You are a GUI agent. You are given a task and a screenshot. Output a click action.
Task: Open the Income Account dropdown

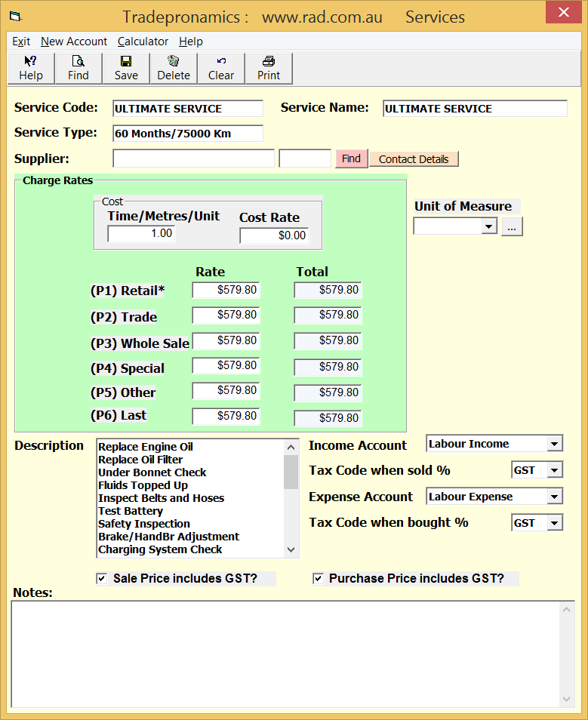point(555,444)
